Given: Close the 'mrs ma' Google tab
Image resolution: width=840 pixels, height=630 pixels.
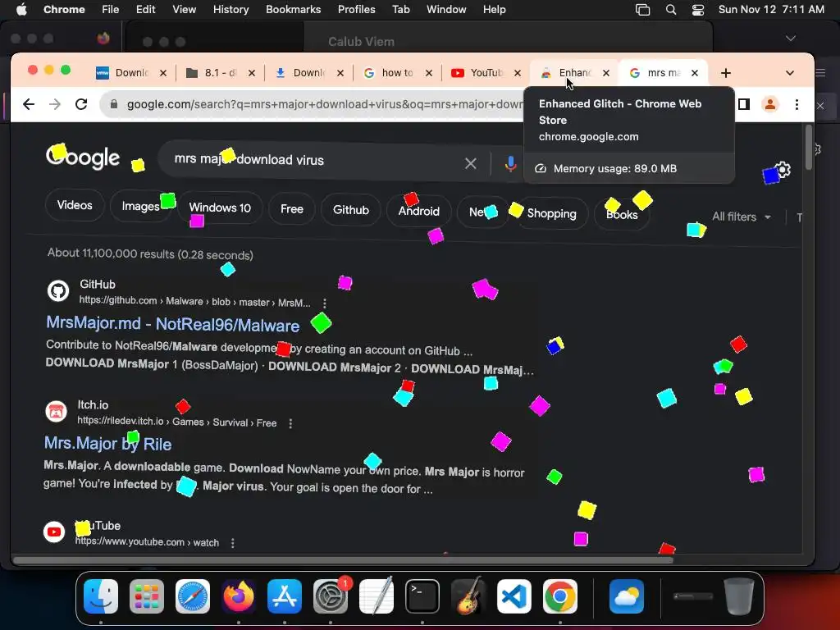Looking at the screenshot, I should point(695,73).
